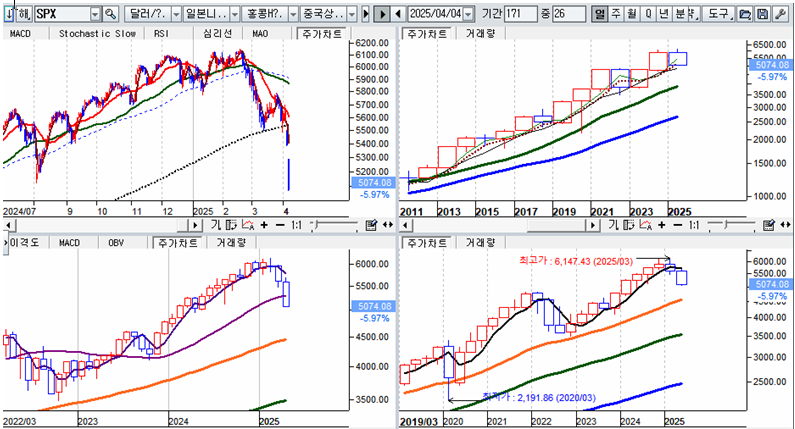The height and width of the screenshot is (429, 795).
Task: Click the 달러 quick-link button
Action: 147,14
